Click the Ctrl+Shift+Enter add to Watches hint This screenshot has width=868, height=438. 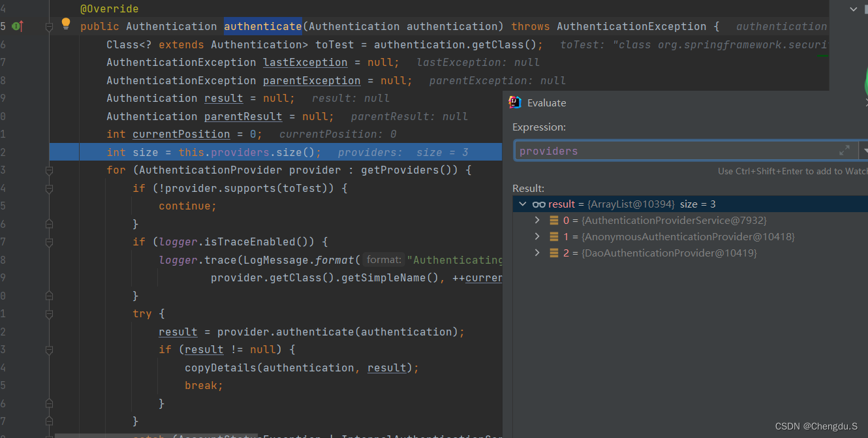click(793, 171)
